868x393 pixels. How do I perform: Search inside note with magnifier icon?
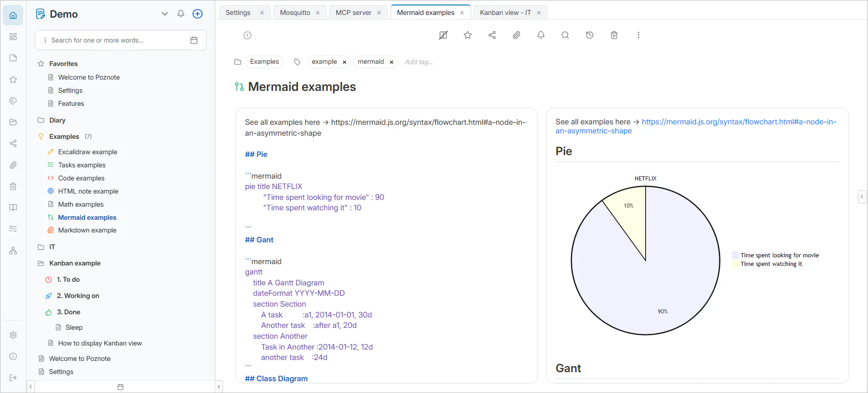(x=566, y=35)
